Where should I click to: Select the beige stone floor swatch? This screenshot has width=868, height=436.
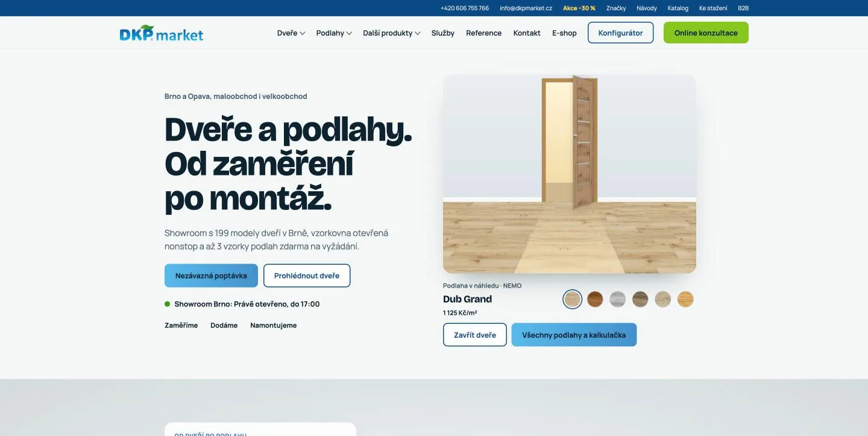[x=663, y=299]
